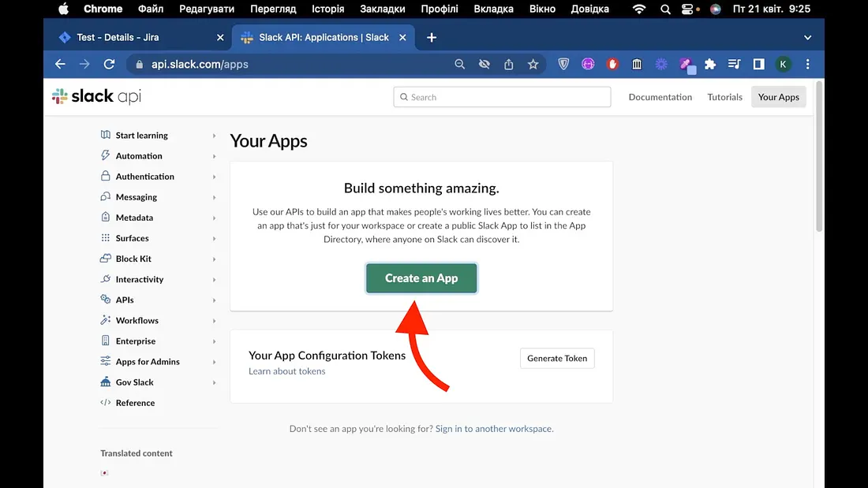Screen dimensions: 868x488
Task: Open the Your Apps nav item
Action: [x=778, y=97]
